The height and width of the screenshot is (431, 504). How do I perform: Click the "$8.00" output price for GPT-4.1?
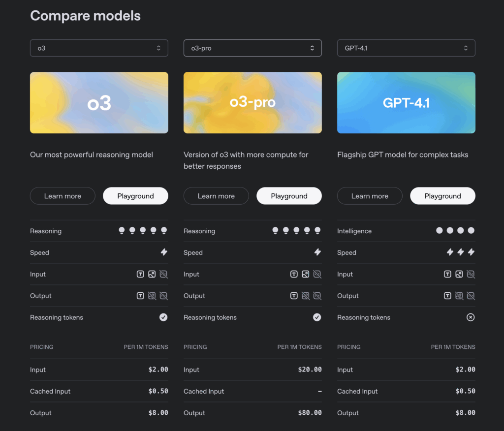click(x=466, y=413)
